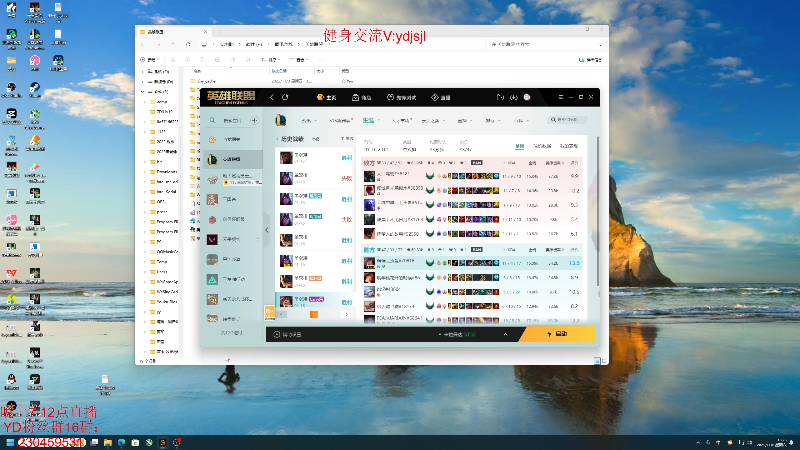800x450 pixels.
Task: Go back in File Explorer
Action: pyautogui.click(x=144, y=44)
